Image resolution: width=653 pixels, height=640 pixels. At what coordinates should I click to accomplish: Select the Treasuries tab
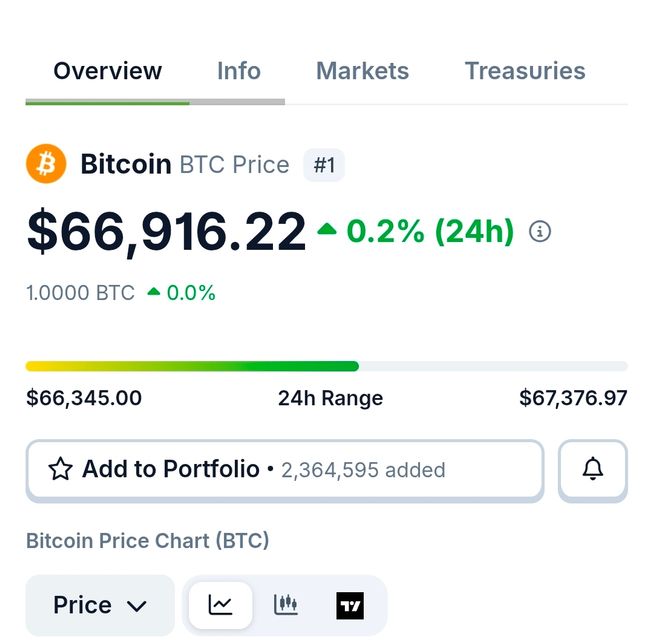click(x=525, y=71)
